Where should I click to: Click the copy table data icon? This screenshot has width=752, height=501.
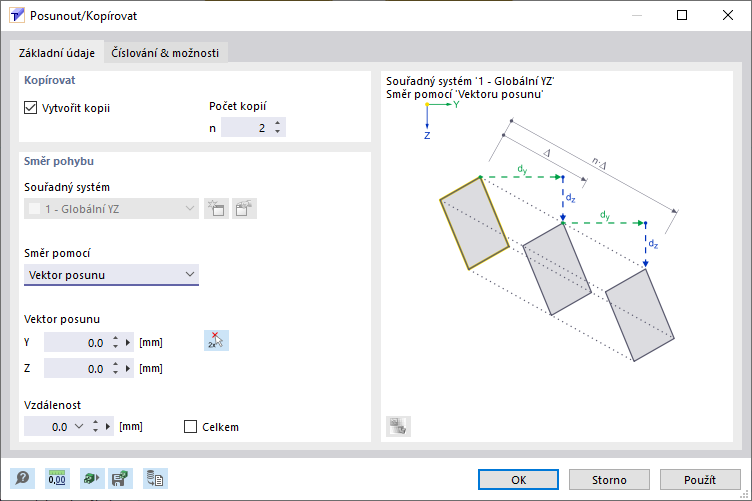(x=155, y=478)
